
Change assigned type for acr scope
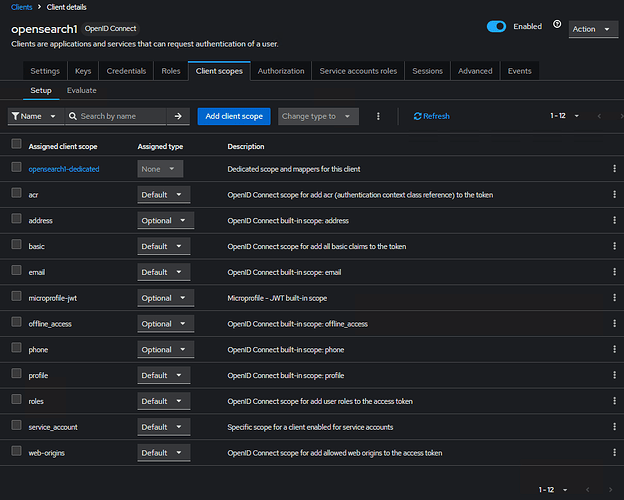coord(164,195)
